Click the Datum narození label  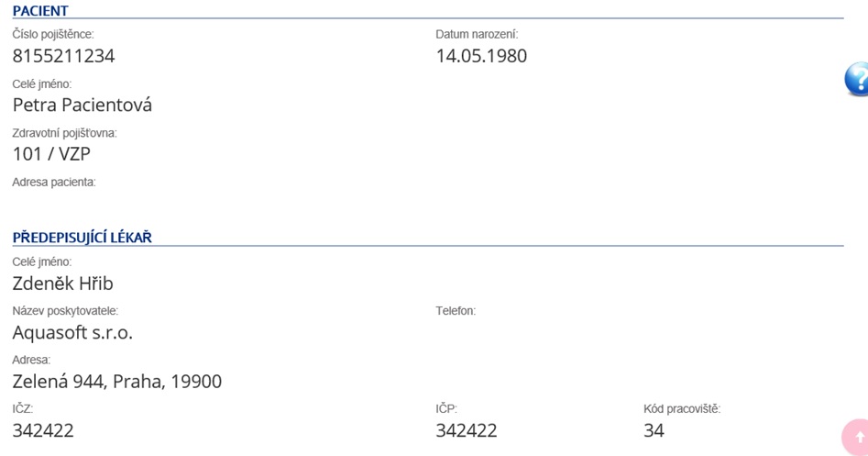click(x=477, y=34)
